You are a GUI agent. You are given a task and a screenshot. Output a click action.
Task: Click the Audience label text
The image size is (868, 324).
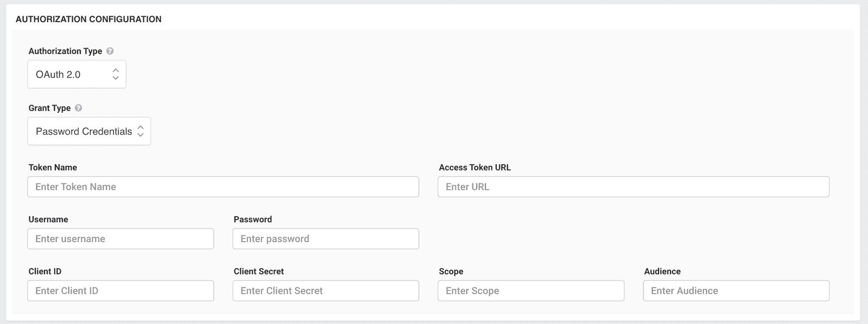pos(662,271)
